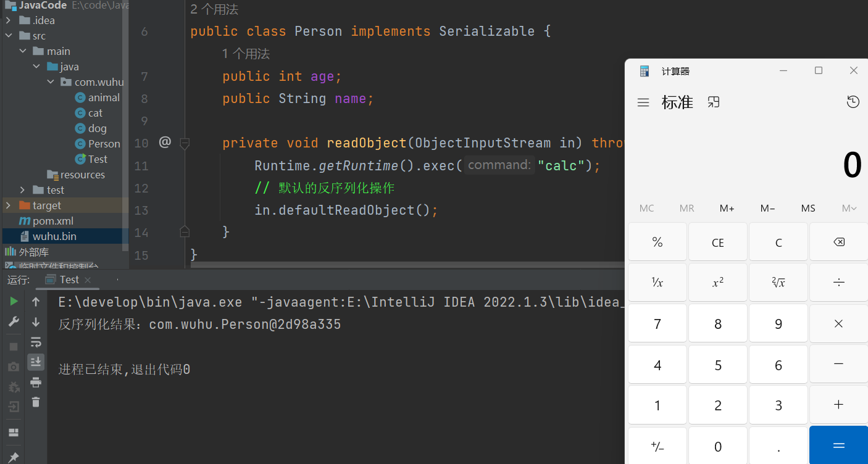
Task: Click calculator backspace key
Action: (x=838, y=242)
